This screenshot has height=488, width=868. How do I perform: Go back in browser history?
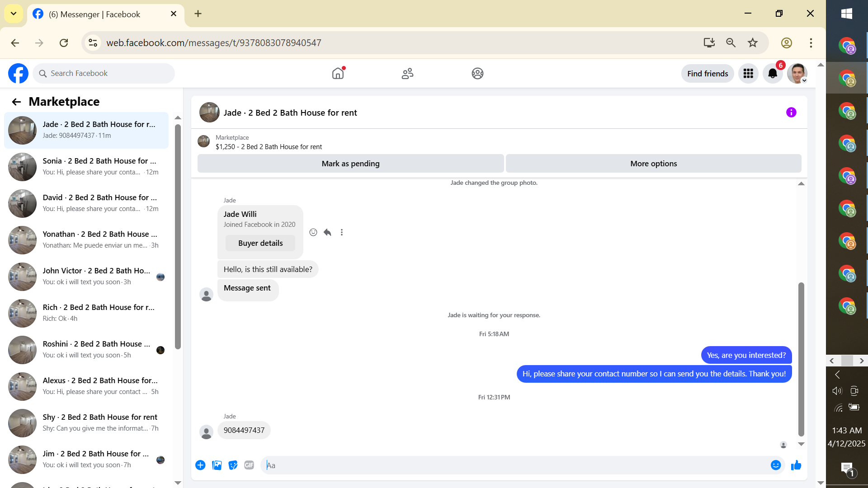[x=15, y=42]
